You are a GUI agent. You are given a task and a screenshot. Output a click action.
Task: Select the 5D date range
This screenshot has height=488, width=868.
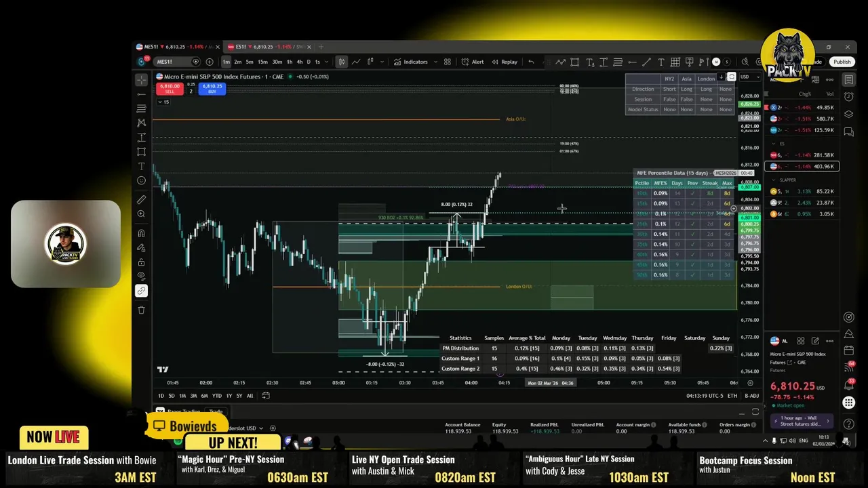[x=172, y=396]
